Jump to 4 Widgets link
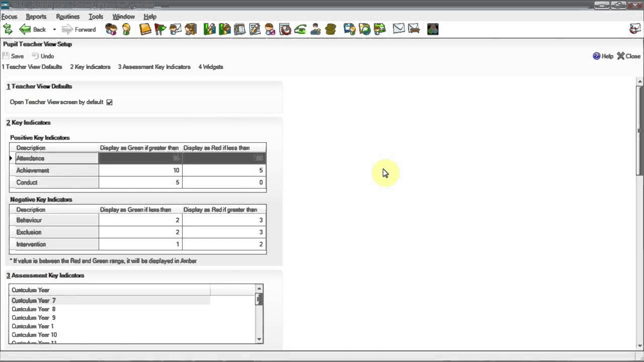Screen dimensions: 644x362 pyautogui.click(x=211, y=67)
